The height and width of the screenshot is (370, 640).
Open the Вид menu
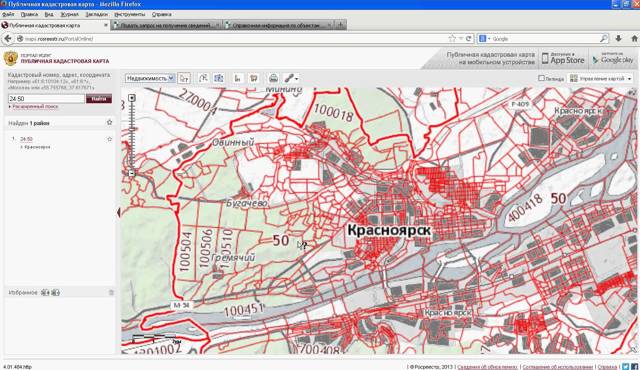49,14
